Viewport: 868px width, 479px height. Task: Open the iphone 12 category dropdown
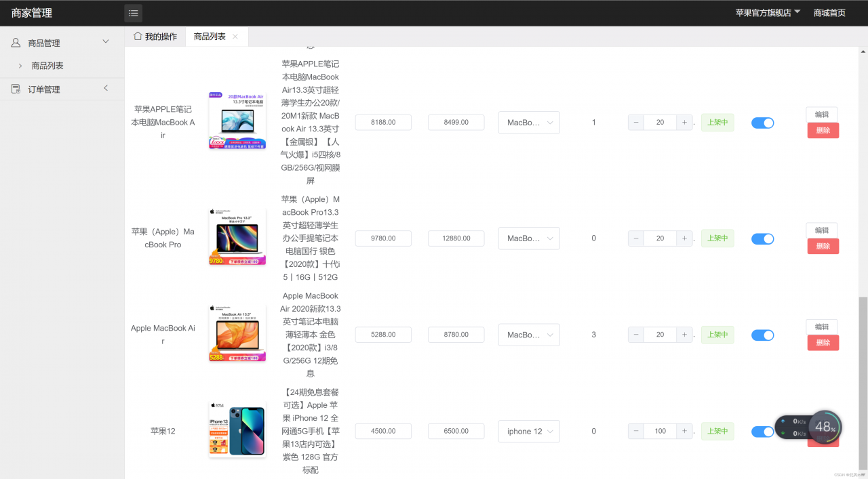point(529,431)
